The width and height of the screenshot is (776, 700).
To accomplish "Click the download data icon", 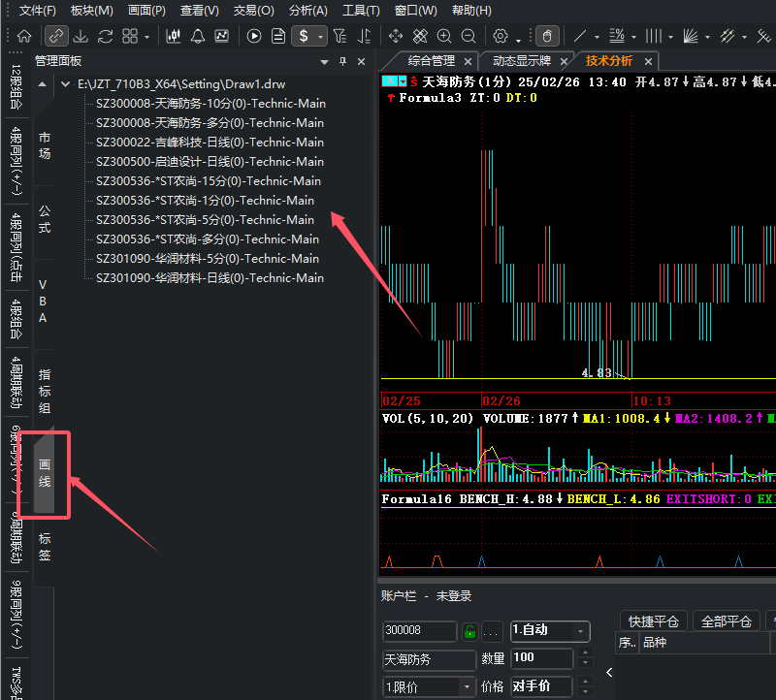I will [x=81, y=36].
